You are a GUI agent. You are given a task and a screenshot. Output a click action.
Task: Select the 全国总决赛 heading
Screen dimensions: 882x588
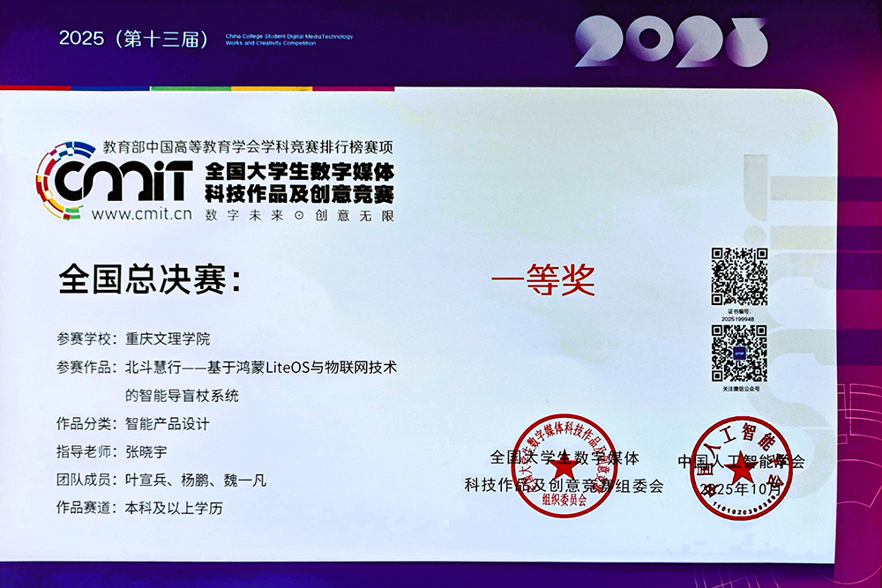[149, 280]
